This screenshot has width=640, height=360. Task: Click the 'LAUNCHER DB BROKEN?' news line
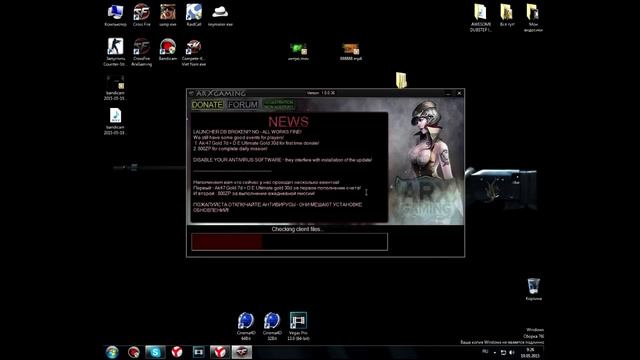coord(247,132)
